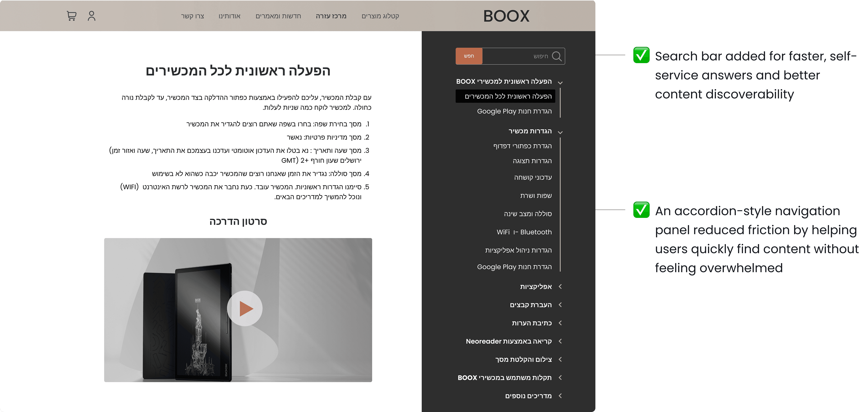Image resolution: width=868 pixels, height=412 pixels.
Task: Click list step 5 סיימנו הגדרות ראשוניות
Action: point(245,192)
